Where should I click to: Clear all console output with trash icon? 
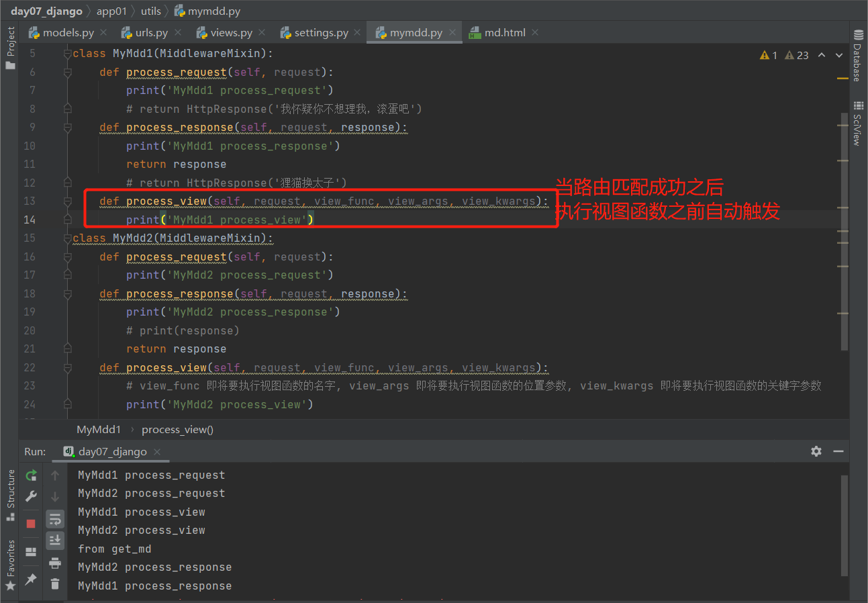coord(55,584)
